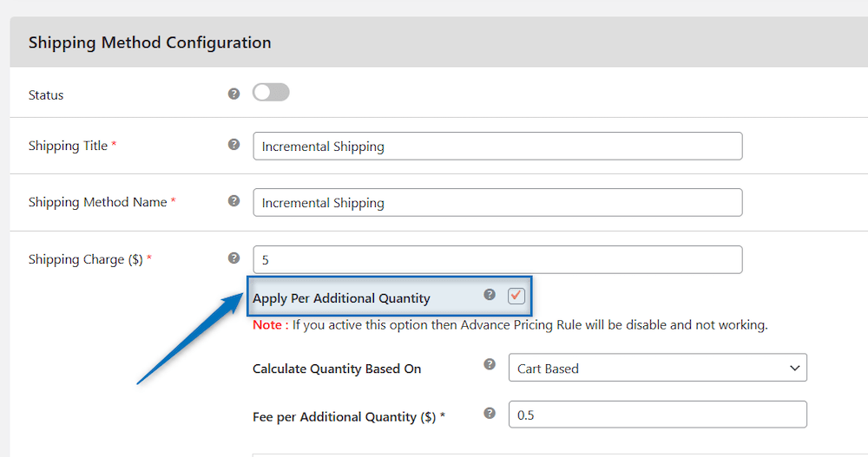Click the Apply Per Additional Quantity label

(341, 298)
